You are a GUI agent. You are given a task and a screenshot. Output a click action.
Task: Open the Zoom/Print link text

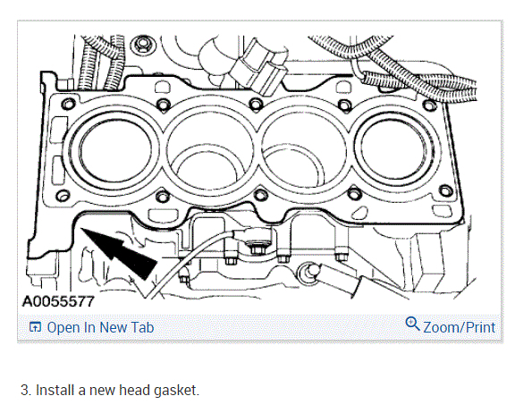coord(459,327)
